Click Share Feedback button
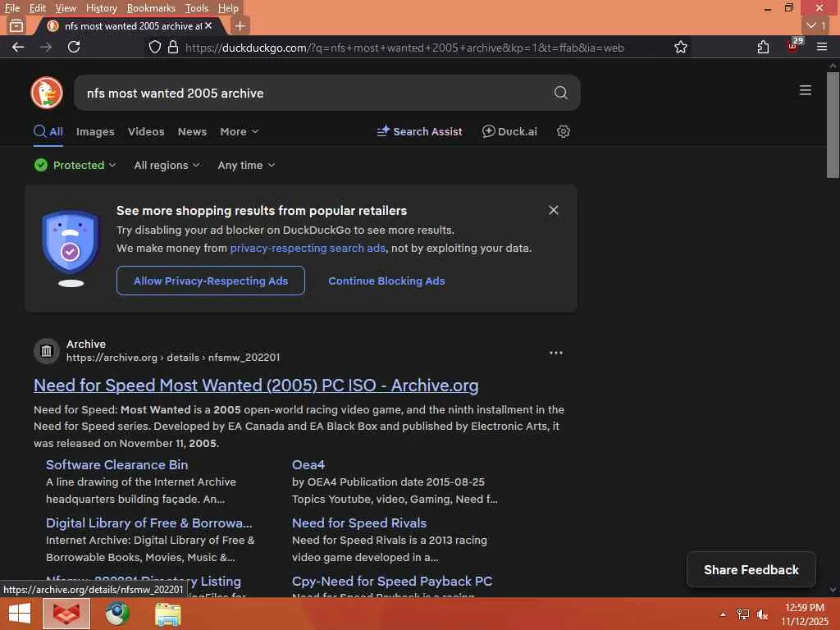The width and height of the screenshot is (840, 630). 751,569
